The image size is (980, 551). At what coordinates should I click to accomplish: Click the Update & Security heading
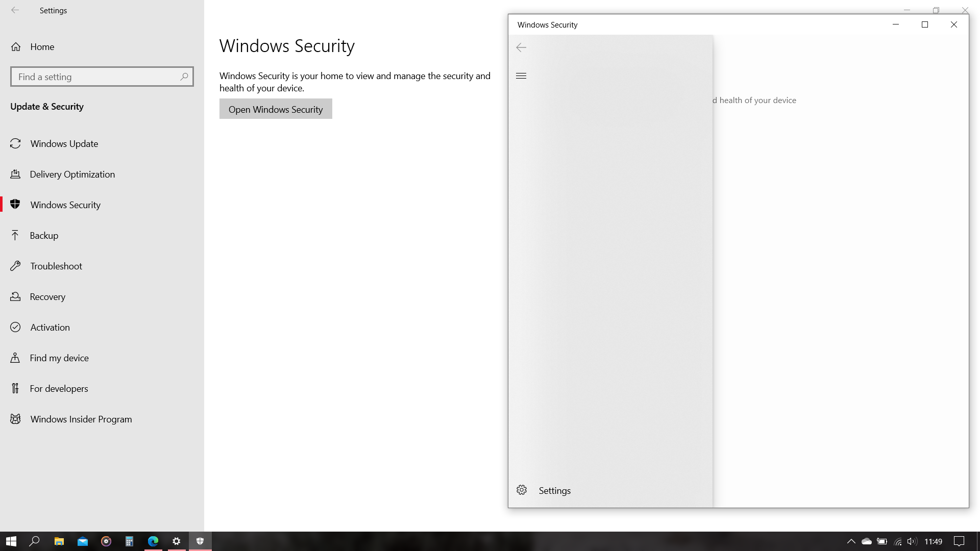[x=47, y=107]
